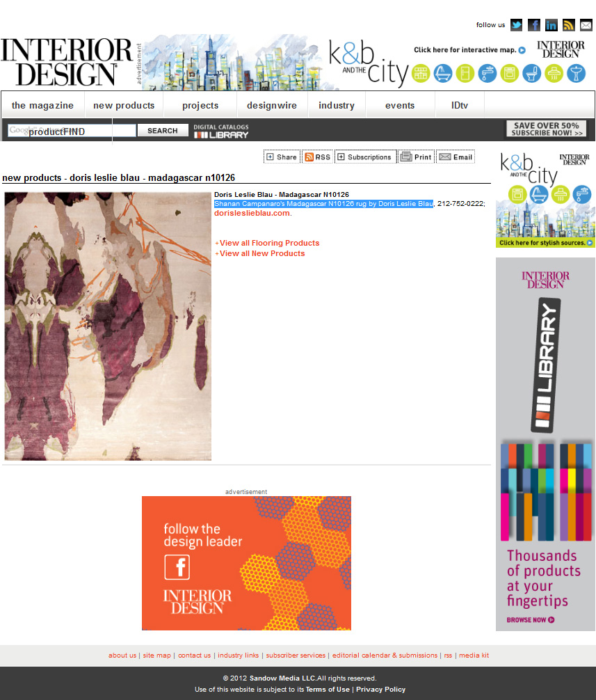The width and height of the screenshot is (596, 700).
Task: Click the refrigerator icon in top banner
Action: click(465, 73)
